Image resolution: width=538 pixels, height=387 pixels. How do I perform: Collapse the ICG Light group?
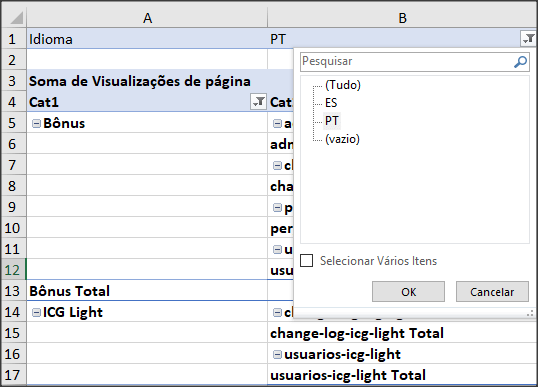36,312
